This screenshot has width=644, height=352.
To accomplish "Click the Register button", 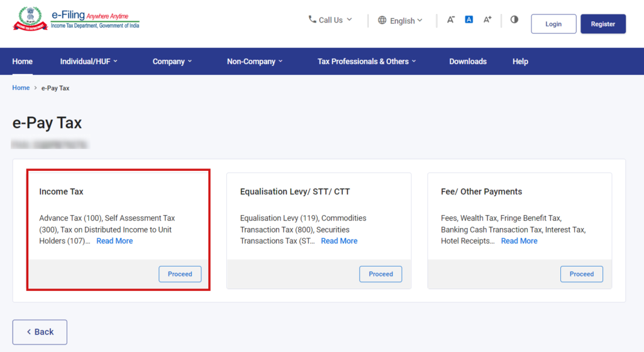I will [x=602, y=24].
